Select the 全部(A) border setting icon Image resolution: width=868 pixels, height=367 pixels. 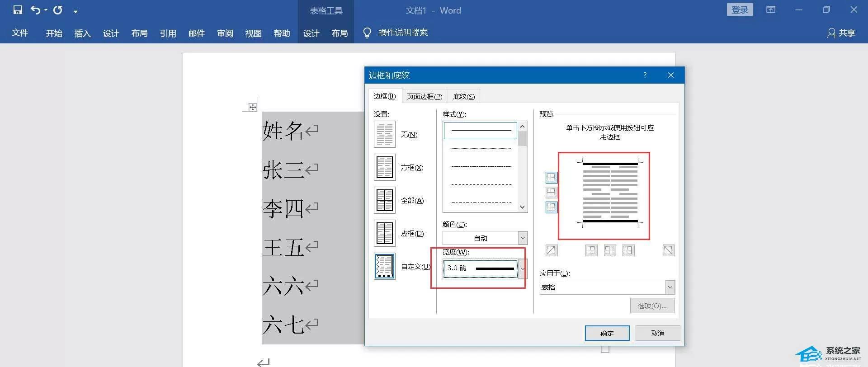(x=385, y=200)
